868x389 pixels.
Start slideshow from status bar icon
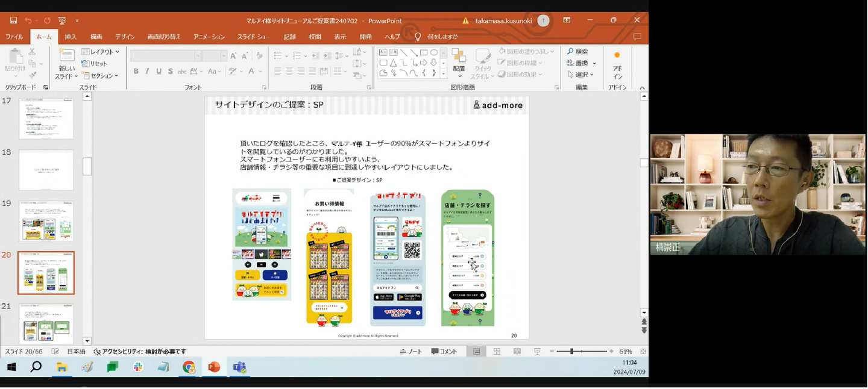pyautogui.click(x=537, y=352)
